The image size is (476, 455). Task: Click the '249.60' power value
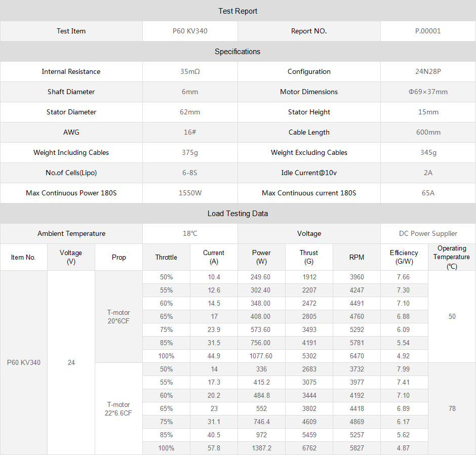coord(260,277)
